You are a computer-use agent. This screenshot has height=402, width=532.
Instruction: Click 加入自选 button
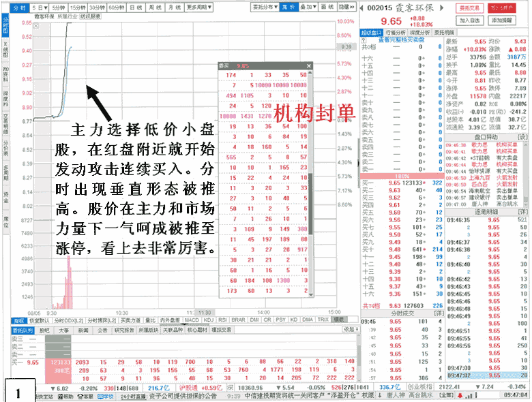(x=469, y=20)
